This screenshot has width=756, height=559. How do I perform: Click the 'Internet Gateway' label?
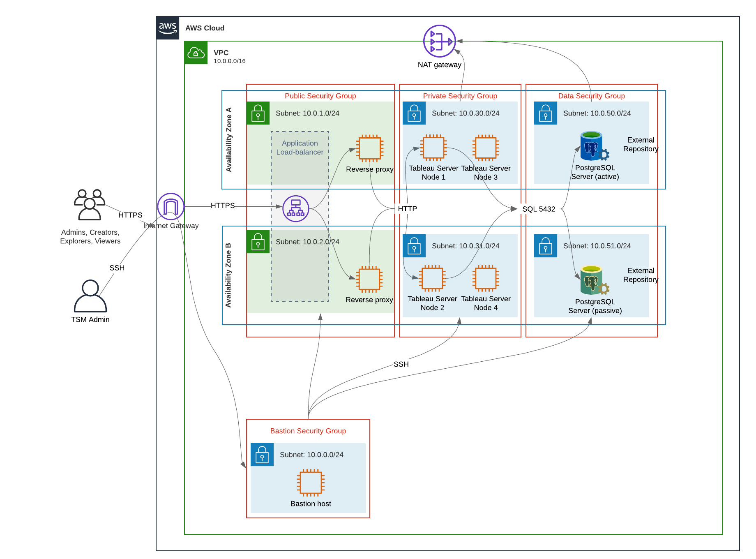(x=171, y=226)
